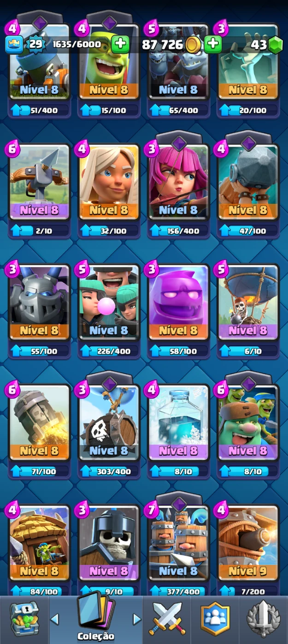Open the tournaments laurel sword icon
The image size is (288, 644).
pos(264,619)
